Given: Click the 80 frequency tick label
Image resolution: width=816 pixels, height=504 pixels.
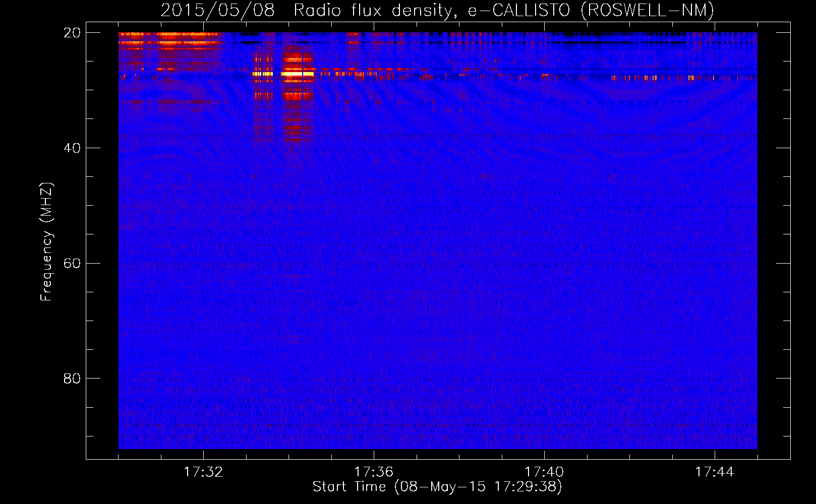Looking at the screenshot, I should point(72,379).
